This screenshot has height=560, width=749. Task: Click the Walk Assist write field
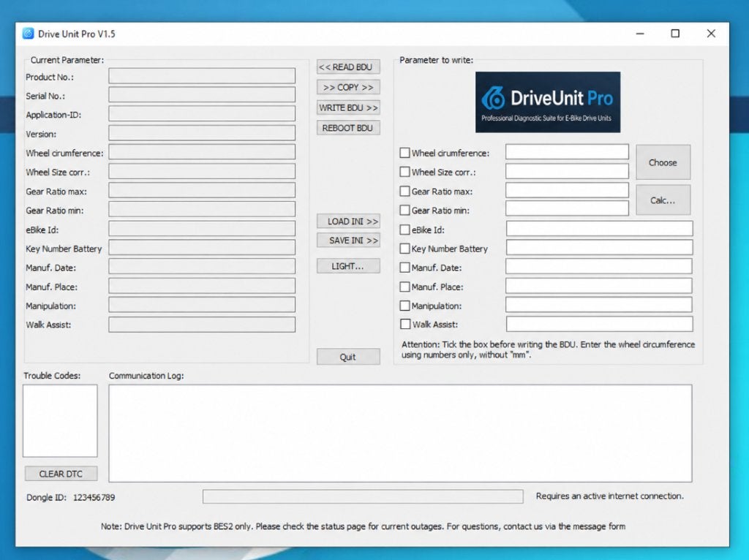[600, 324]
